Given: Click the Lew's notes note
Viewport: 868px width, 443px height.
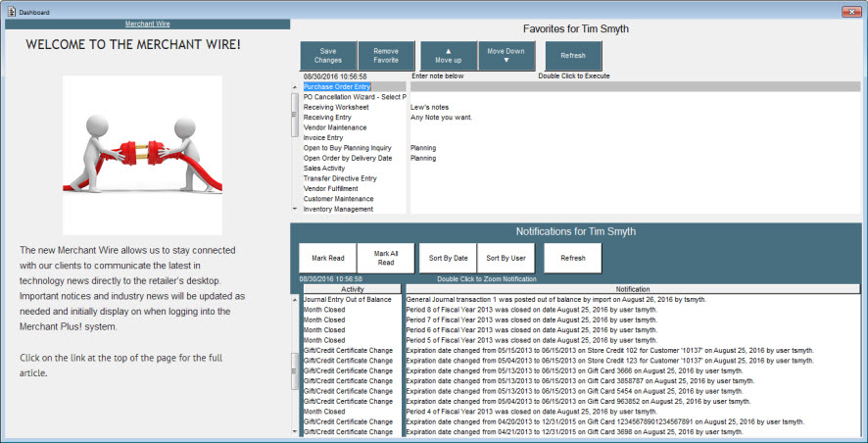Looking at the screenshot, I should (x=429, y=108).
